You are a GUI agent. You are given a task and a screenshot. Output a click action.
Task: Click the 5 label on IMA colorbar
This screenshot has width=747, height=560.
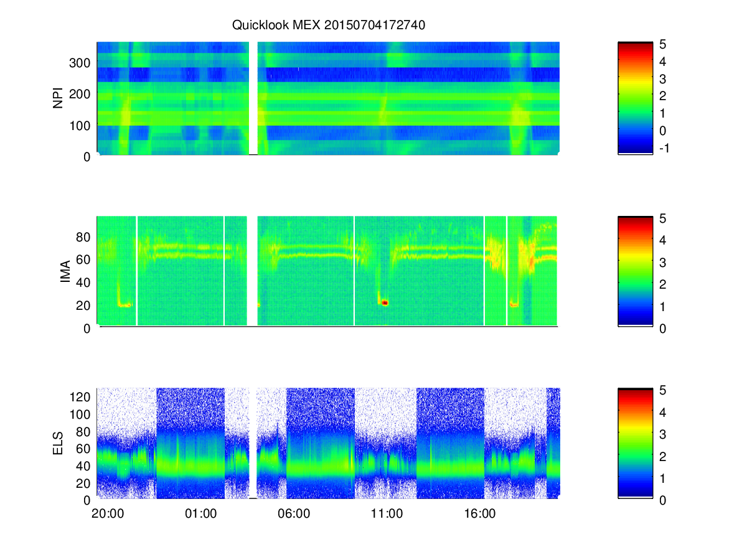tap(664, 218)
